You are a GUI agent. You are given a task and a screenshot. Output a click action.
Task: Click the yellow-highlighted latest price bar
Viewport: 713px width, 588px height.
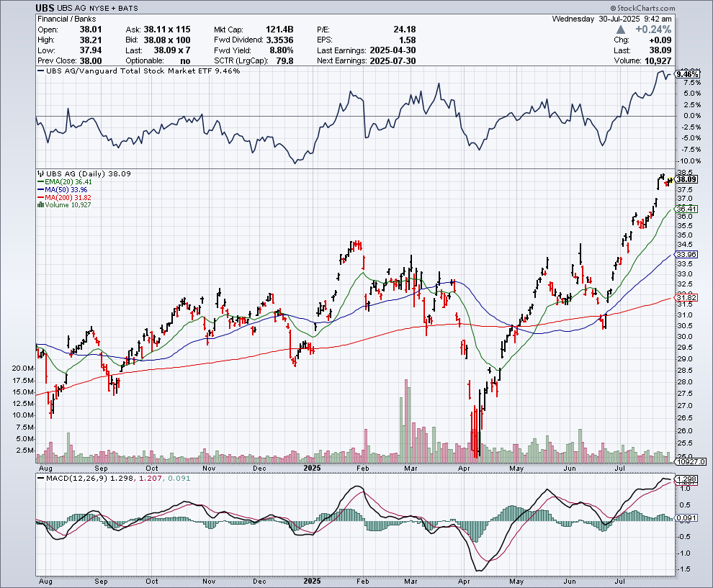pos(671,181)
